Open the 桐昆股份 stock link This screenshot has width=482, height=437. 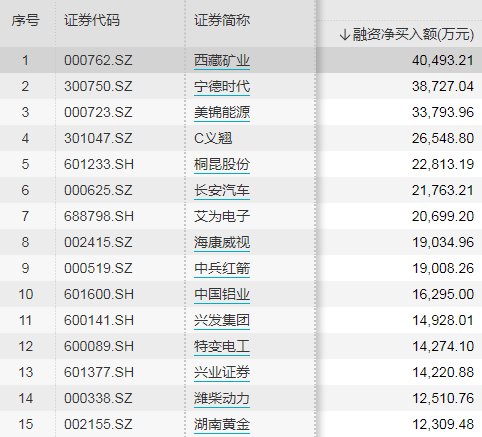[222, 164]
